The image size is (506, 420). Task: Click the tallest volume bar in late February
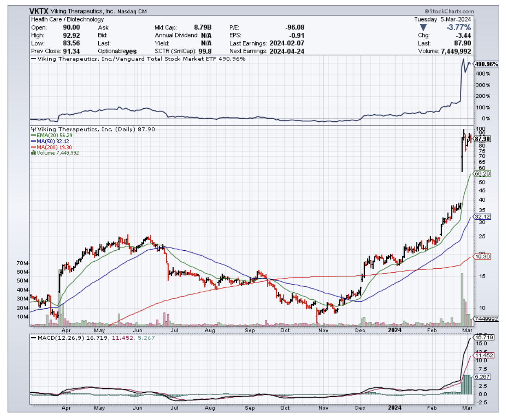[462, 299]
